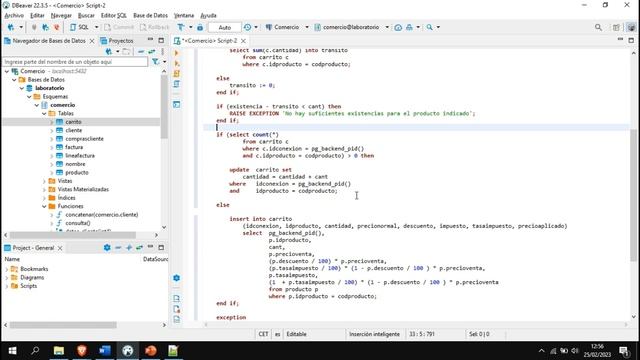Click the explain execution plan icon
Viewport: 640px width, 360px height.
tap(176, 84)
